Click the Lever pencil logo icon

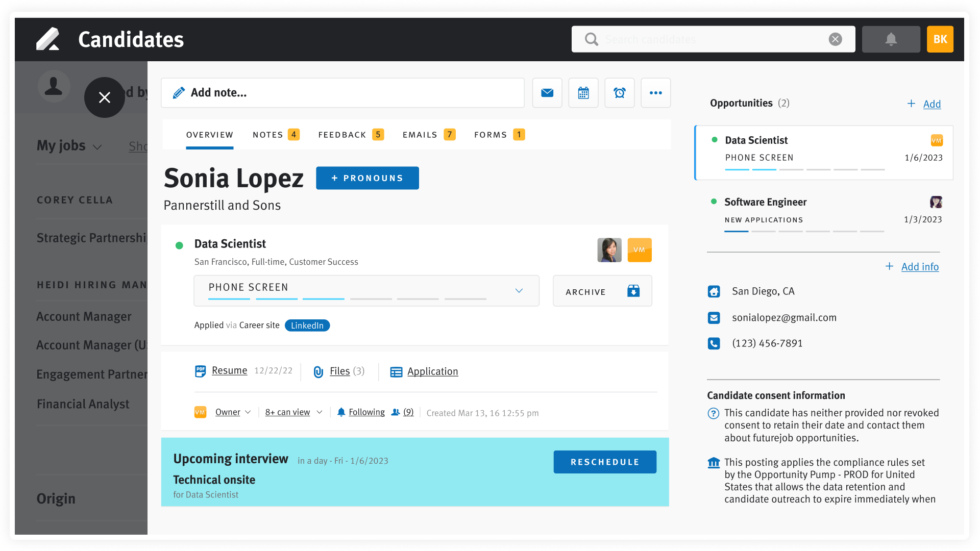pyautogui.click(x=48, y=39)
